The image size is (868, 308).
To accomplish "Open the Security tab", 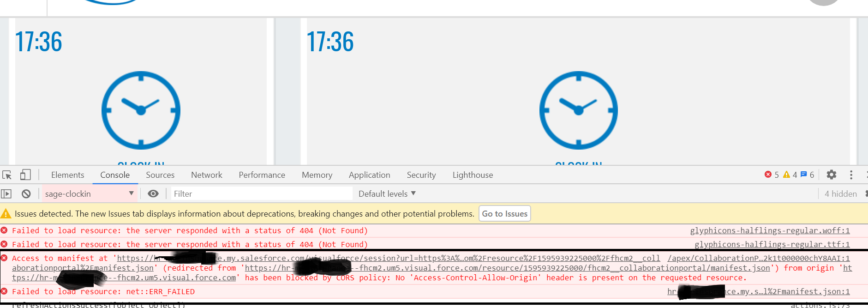I will click(x=421, y=175).
